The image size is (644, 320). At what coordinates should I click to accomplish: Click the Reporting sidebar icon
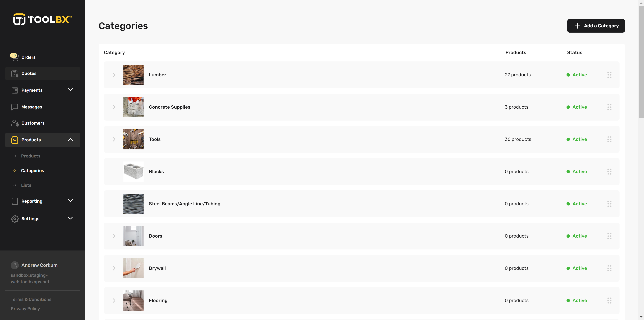click(15, 201)
